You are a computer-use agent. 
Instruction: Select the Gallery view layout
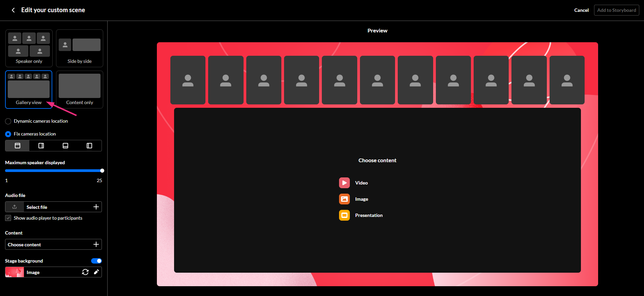tap(29, 90)
